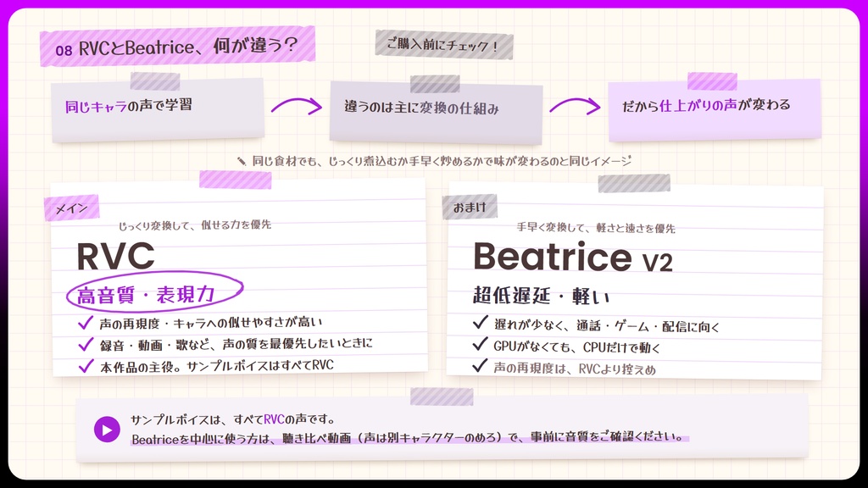
Task: Click the checkmark beside 声の再現度・キャラへの似せやすさが高い
Action: (x=86, y=323)
